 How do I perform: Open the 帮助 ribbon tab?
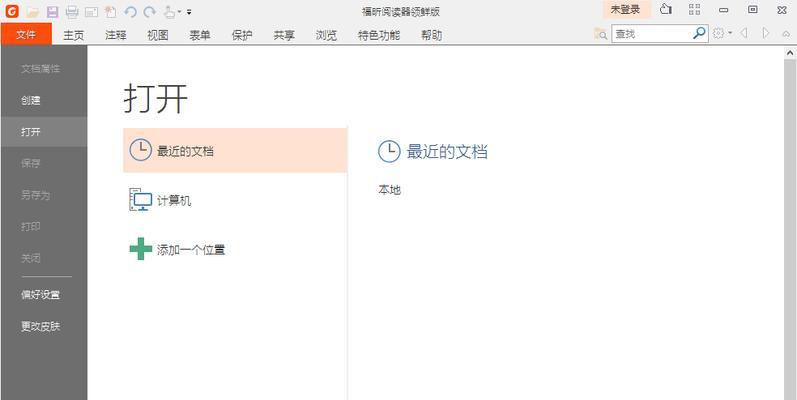coord(432,35)
